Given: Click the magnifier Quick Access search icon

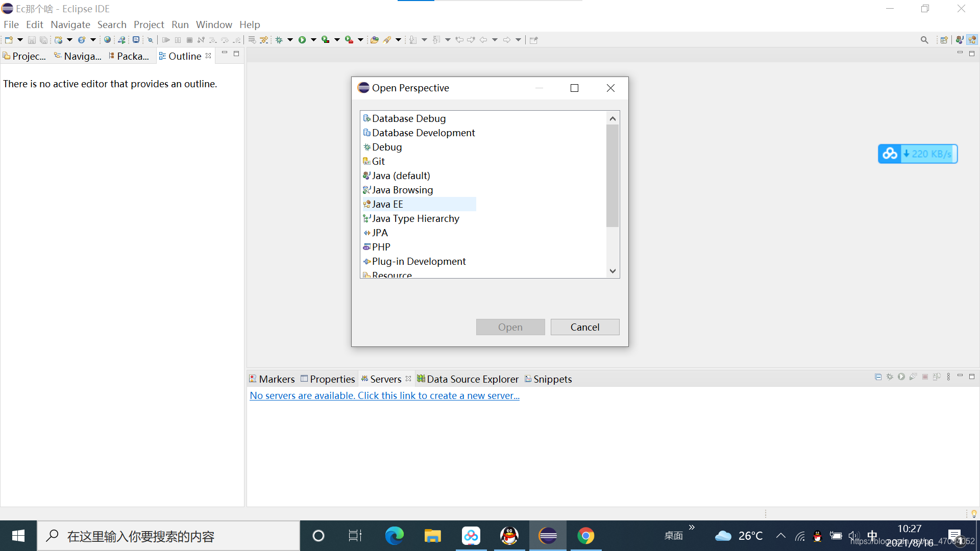Looking at the screenshot, I should 924,40.
